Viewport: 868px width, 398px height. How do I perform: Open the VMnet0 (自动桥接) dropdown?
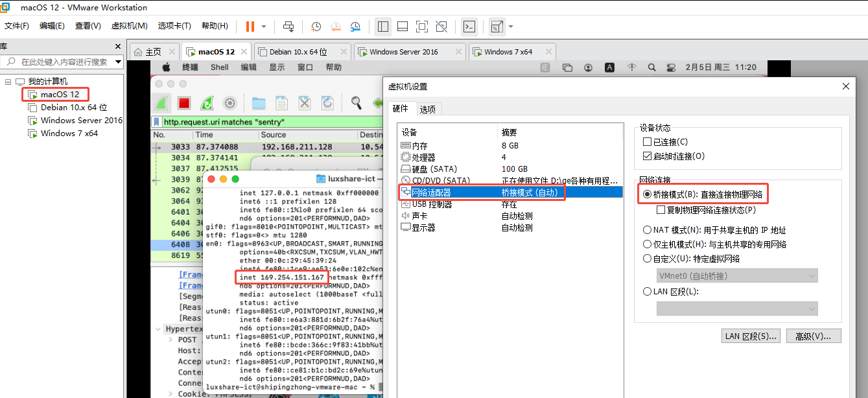[x=737, y=275]
